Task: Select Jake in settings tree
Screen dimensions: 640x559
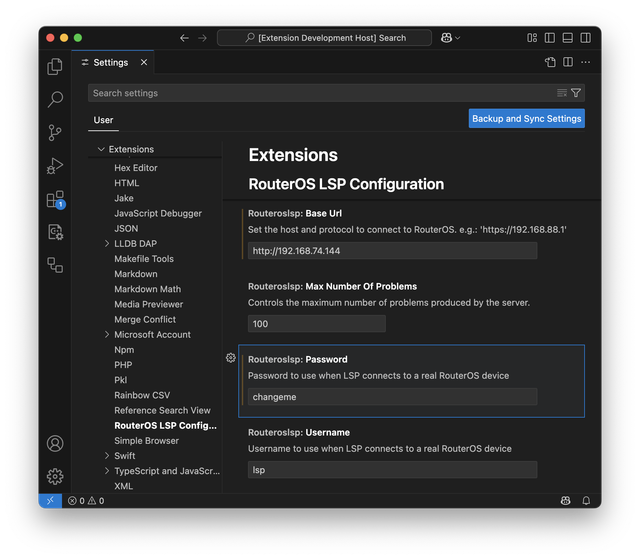Action: tap(124, 198)
